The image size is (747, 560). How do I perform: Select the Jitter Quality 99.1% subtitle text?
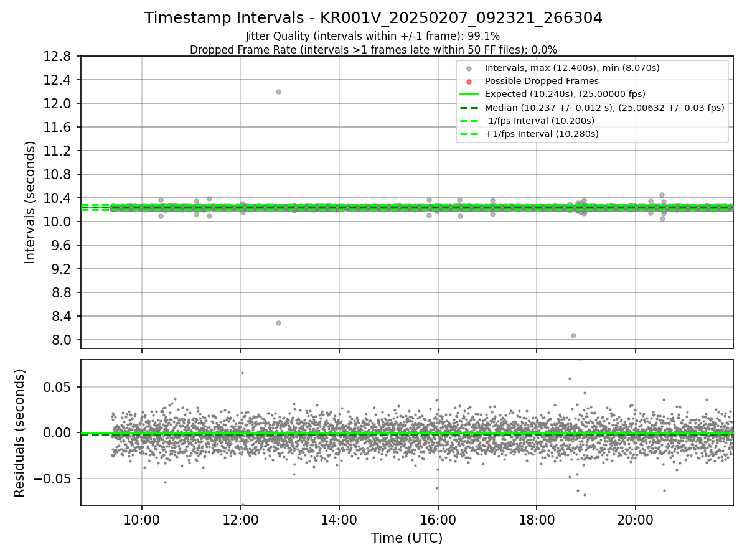coord(373,36)
